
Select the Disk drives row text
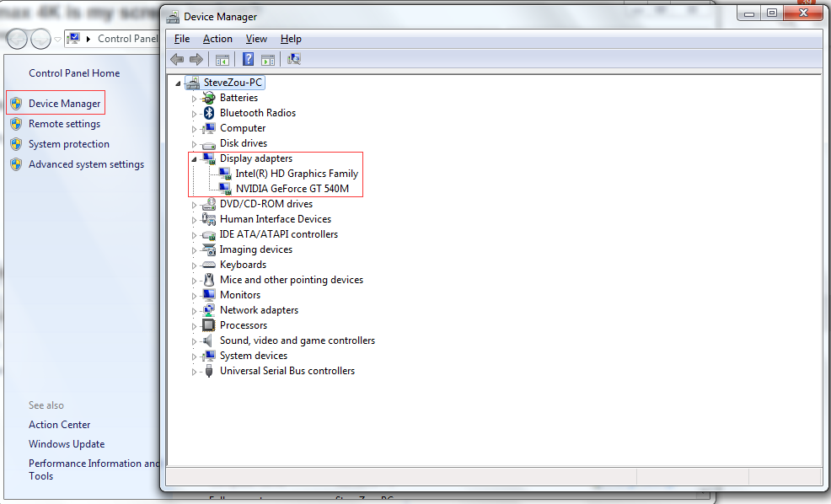coord(244,143)
